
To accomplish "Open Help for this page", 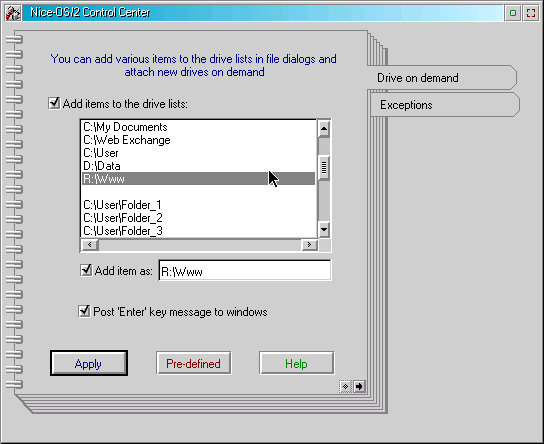I will 297,363.
